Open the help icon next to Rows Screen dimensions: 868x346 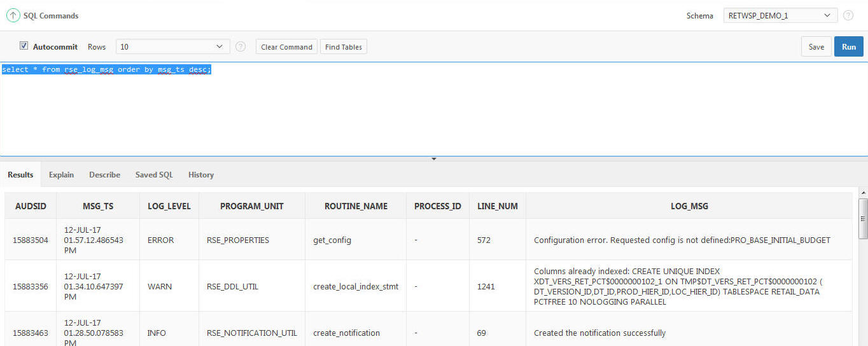pos(241,46)
